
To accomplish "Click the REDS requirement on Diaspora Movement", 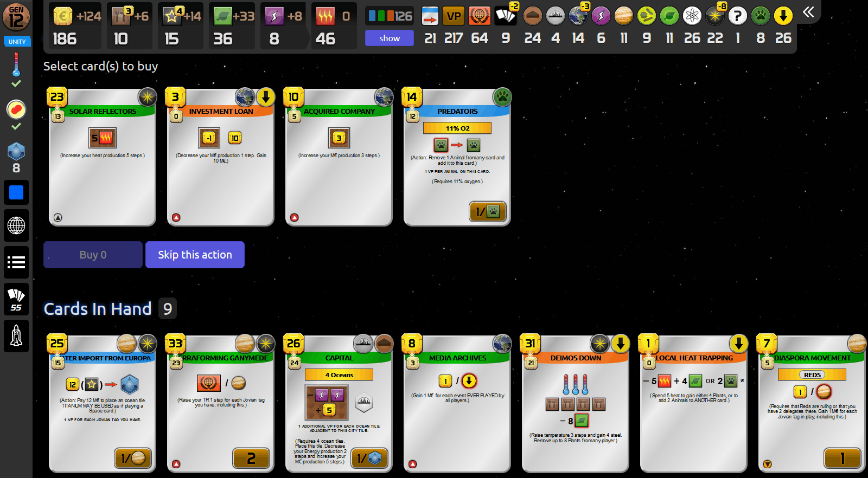I will (x=812, y=374).
